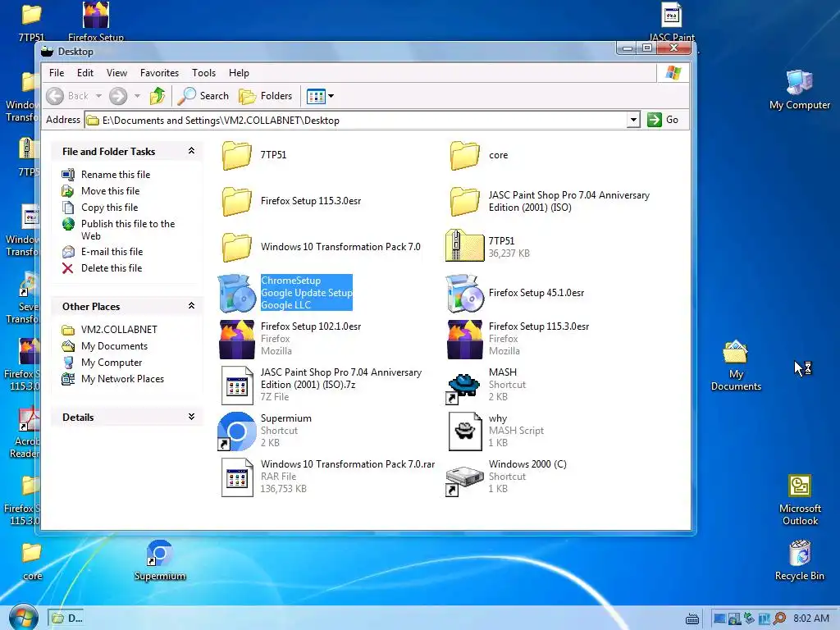Image resolution: width=840 pixels, height=630 pixels.
Task: Collapse the Other Places panel
Action: coord(191,306)
